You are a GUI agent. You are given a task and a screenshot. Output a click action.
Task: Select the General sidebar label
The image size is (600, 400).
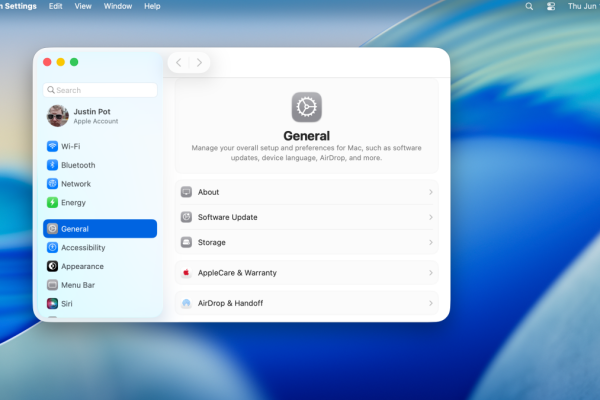click(75, 229)
